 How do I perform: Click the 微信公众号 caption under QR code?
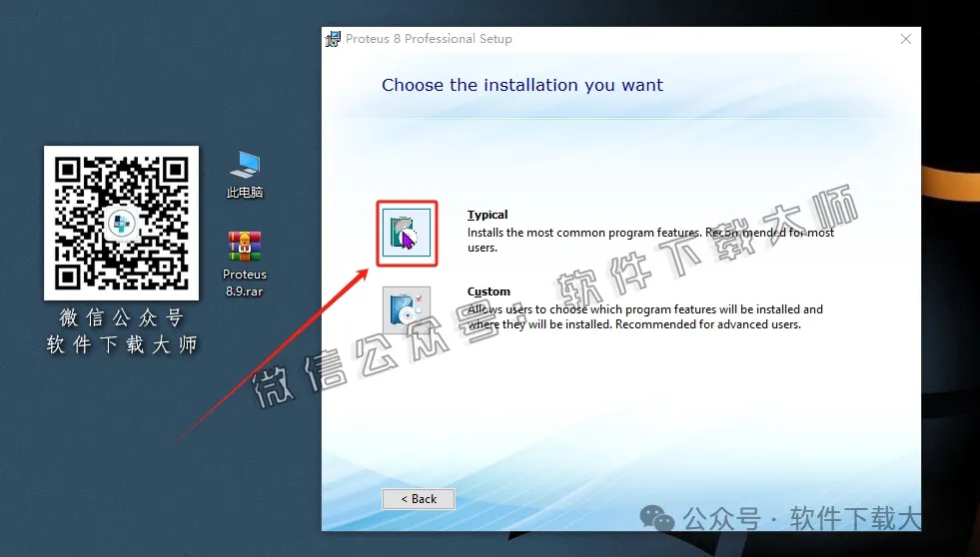(x=122, y=318)
